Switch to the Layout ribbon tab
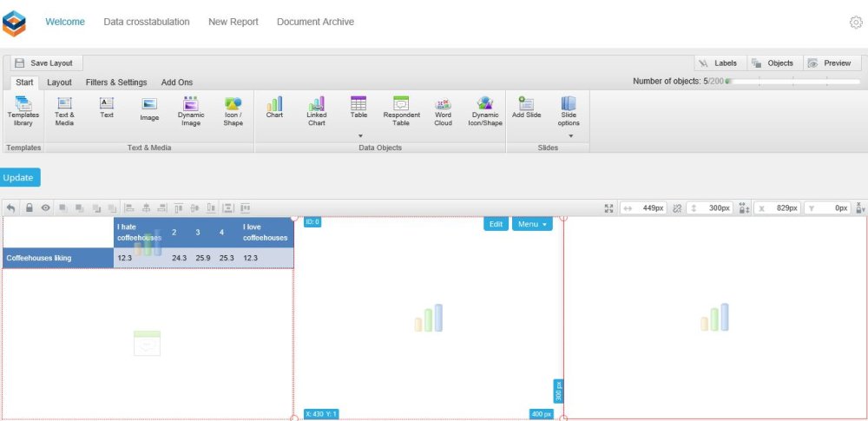The width and height of the screenshot is (868, 421). tap(59, 82)
